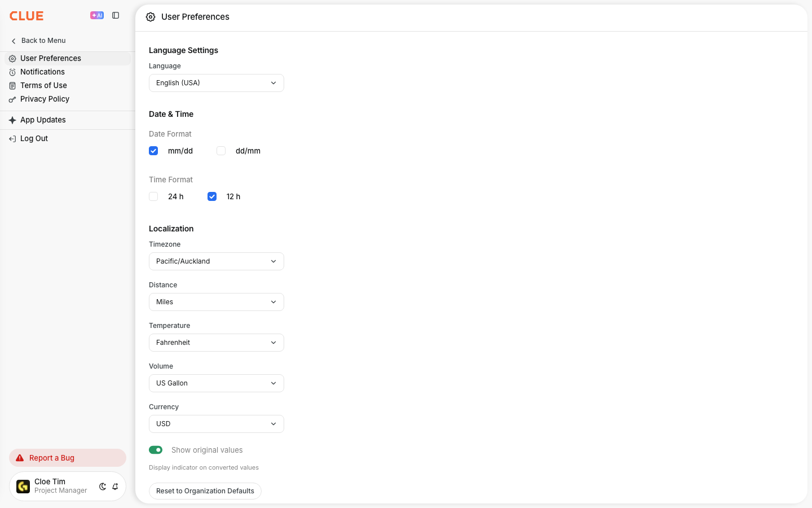Go to Terms of Use
Viewport: 812px width, 508px height.
coord(68,86)
